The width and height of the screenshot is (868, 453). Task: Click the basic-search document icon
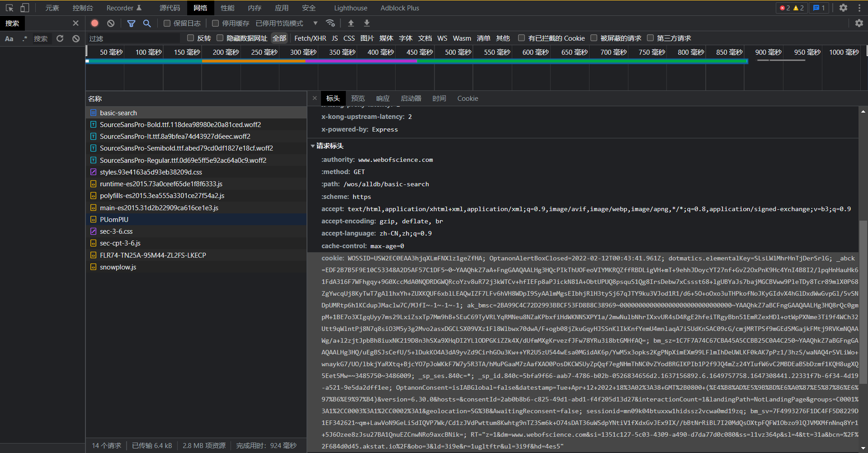coord(93,113)
